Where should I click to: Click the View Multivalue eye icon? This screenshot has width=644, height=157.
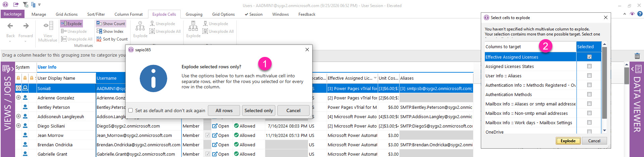coord(48,25)
